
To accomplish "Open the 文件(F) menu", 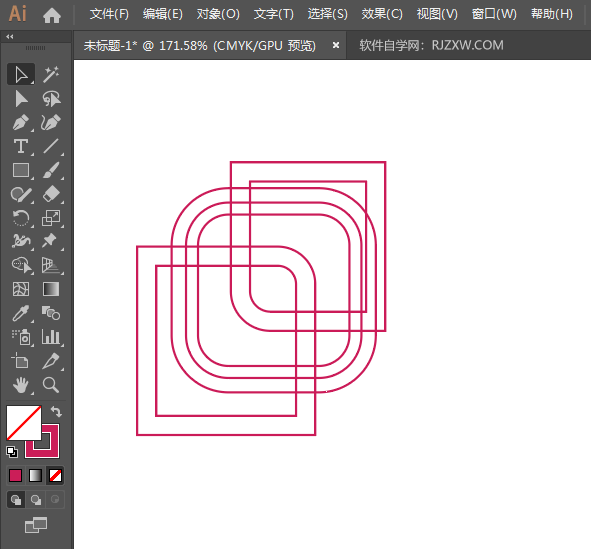I will tap(109, 14).
